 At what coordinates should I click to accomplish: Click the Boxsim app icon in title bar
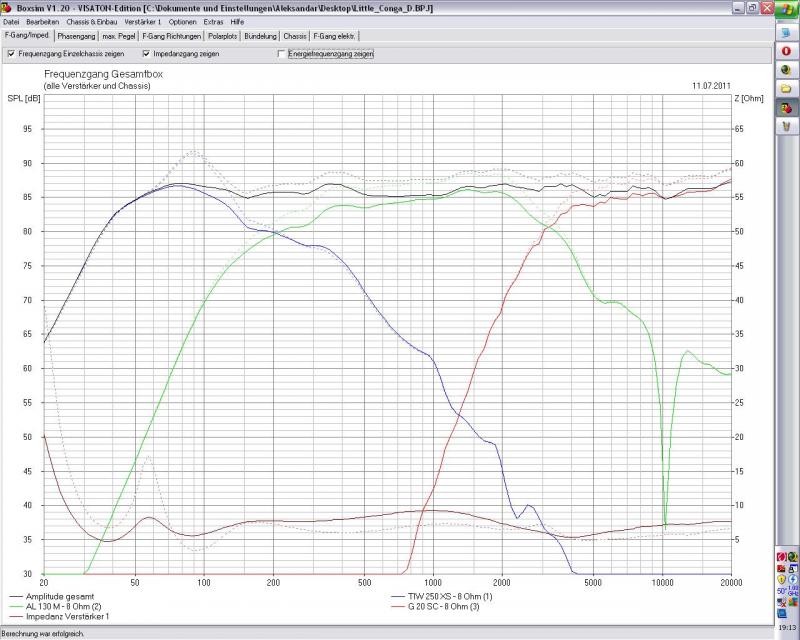click(x=7, y=7)
